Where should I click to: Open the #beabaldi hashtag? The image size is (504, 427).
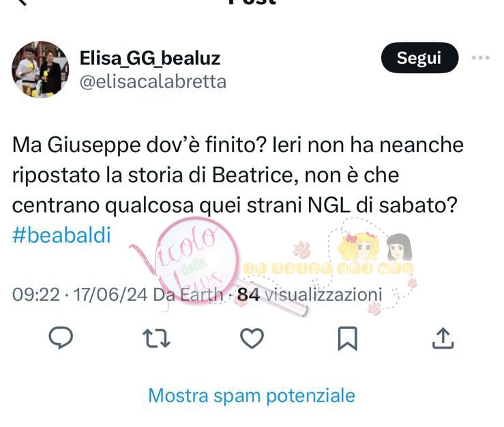[61, 235]
